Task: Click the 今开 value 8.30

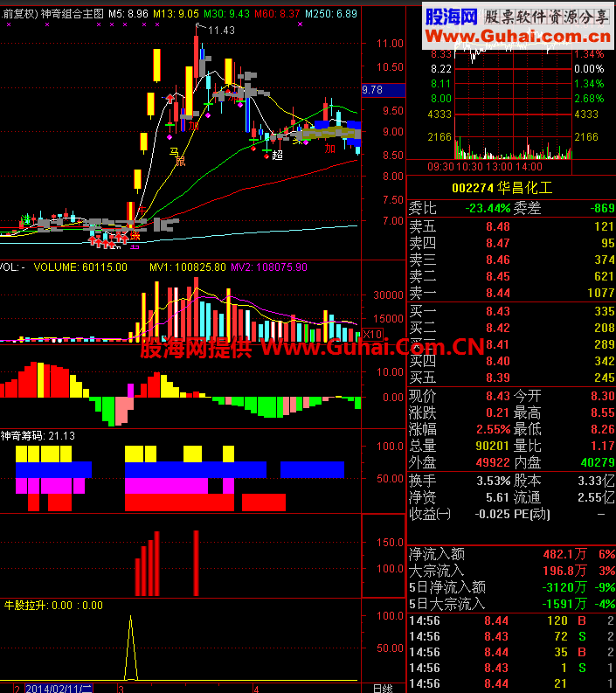Action: (x=603, y=396)
